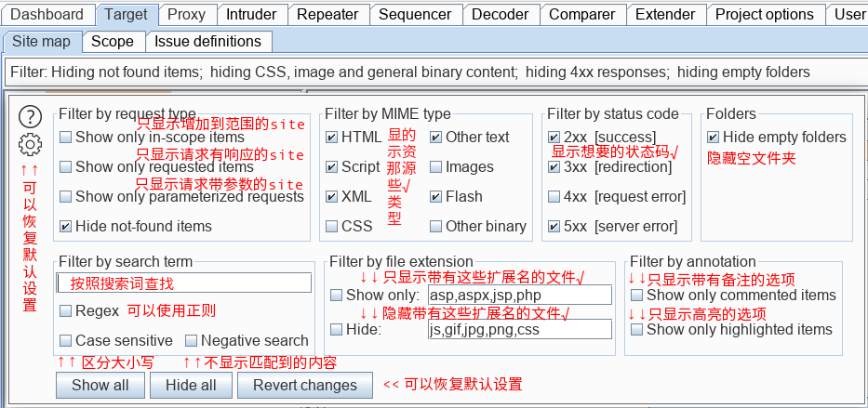Viewport: 868px width, 408px height.
Task: Toggle the Script MIME type checkbox
Action: pyautogui.click(x=331, y=166)
